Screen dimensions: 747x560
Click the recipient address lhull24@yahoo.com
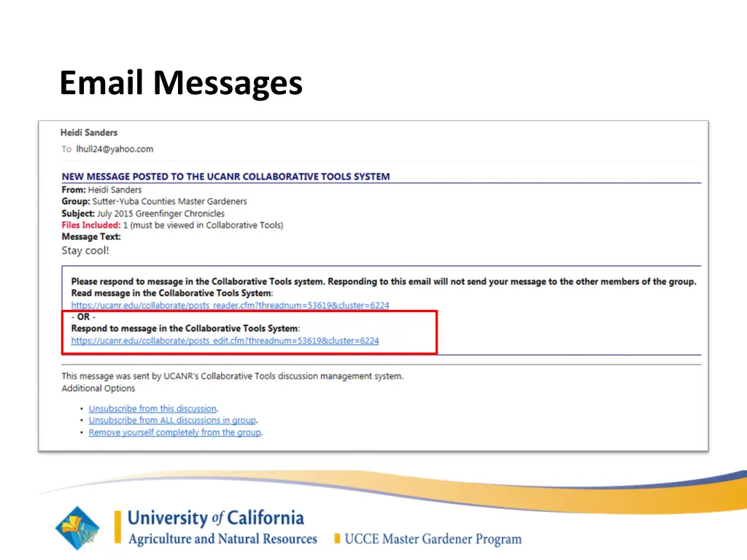pos(115,149)
